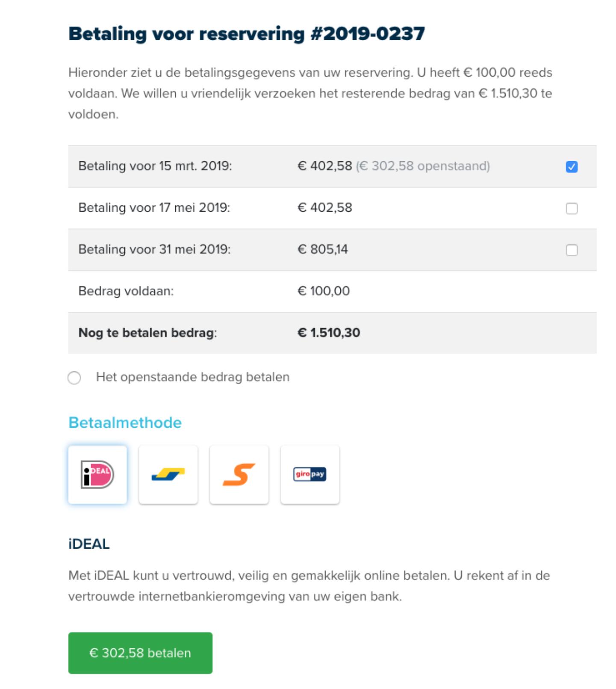616x689 pixels.
Task: Click the "Betaling voor 15 mrt. 2019" label
Action: coord(155,166)
